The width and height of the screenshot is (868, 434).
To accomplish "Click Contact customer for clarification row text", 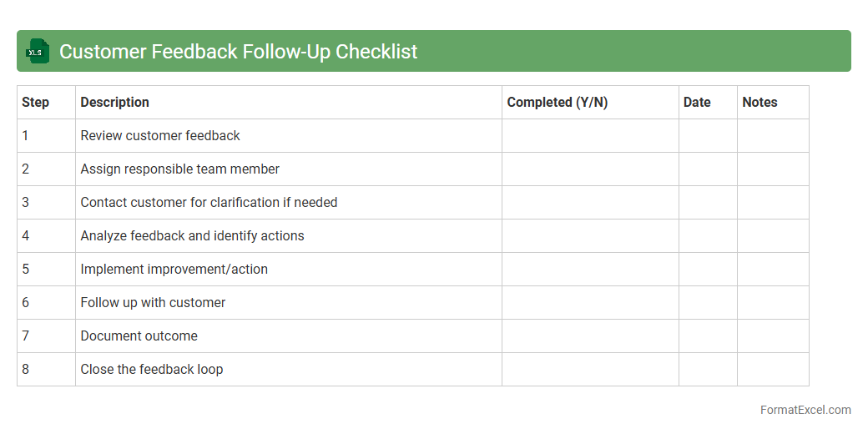I will pyautogui.click(x=209, y=203).
